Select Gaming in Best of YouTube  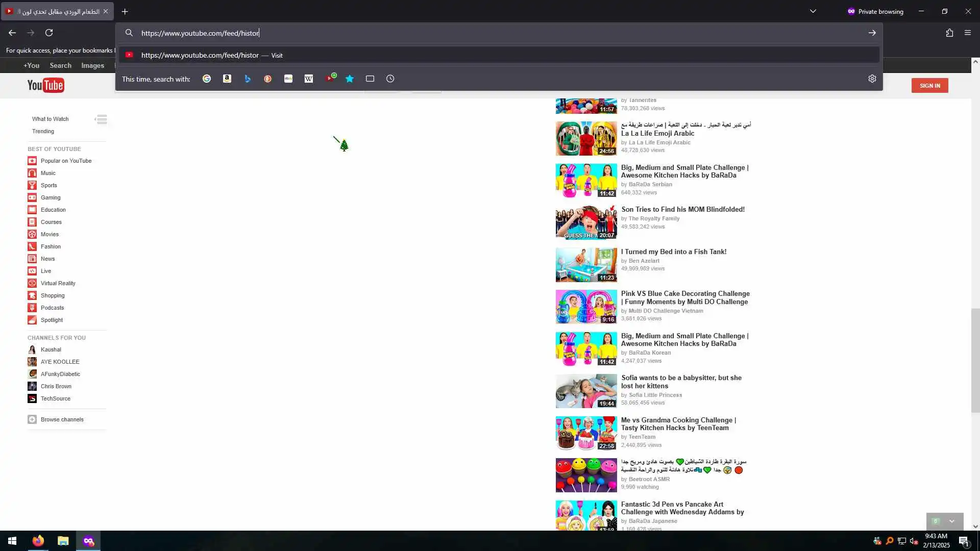coord(51,197)
